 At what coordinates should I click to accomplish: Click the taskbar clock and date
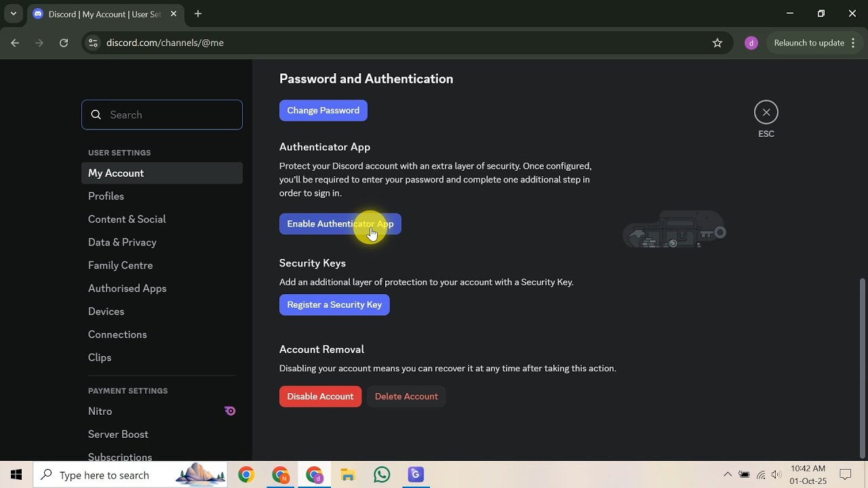(808, 474)
